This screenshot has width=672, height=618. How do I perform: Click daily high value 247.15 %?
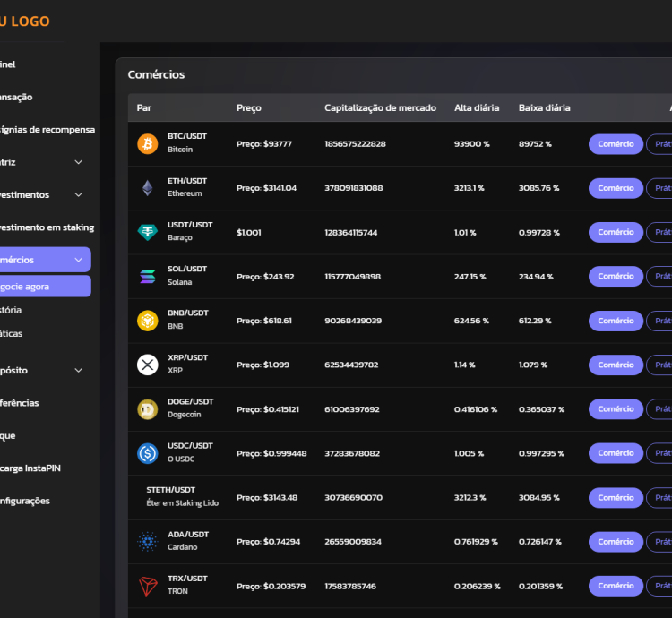click(x=470, y=277)
